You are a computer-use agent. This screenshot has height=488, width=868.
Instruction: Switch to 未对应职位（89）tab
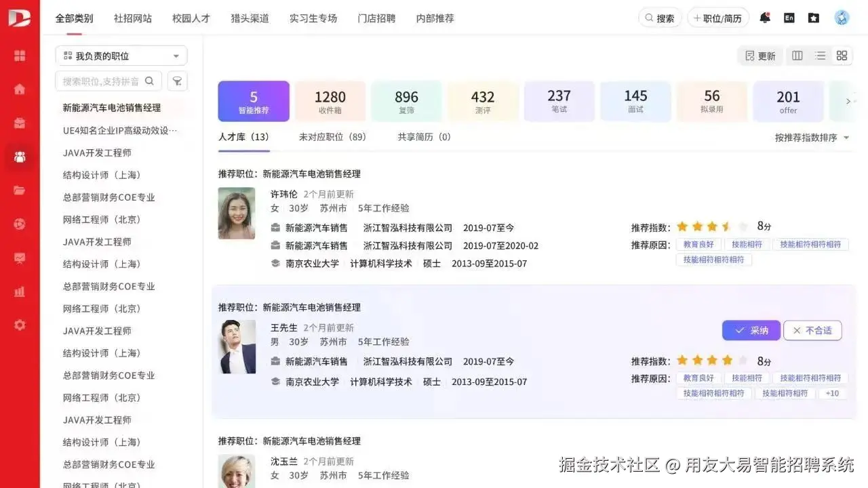tap(333, 137)
